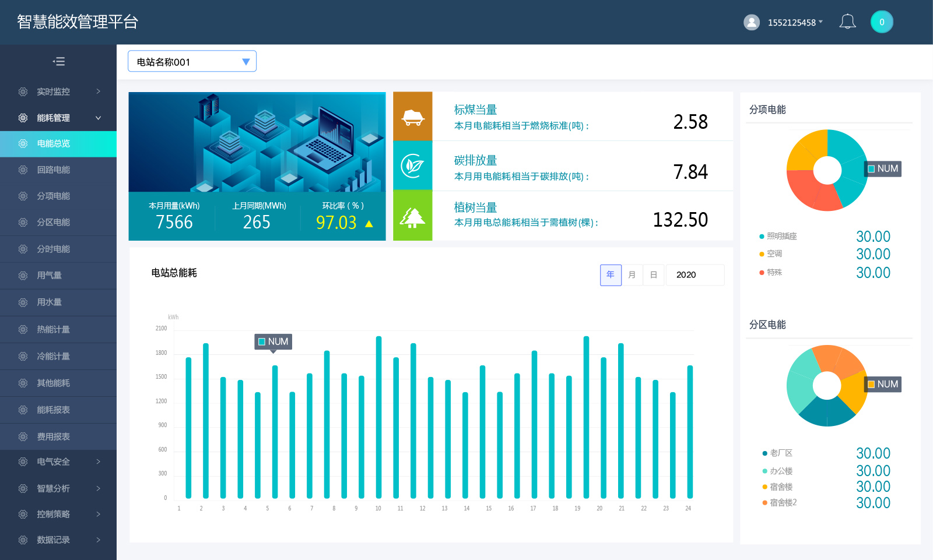Viewport: 933px width, 560px height.
Task: Switch the chart to 日 view
Action: coord(654,275)
